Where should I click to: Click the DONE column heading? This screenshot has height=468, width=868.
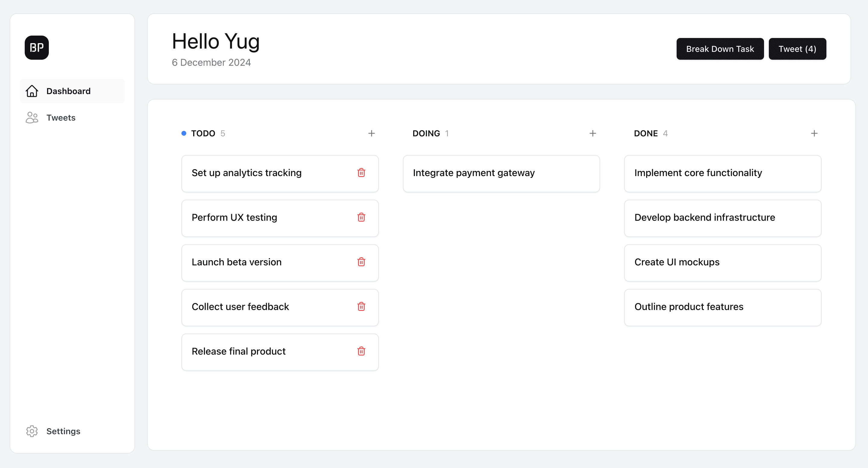(646, 134)
